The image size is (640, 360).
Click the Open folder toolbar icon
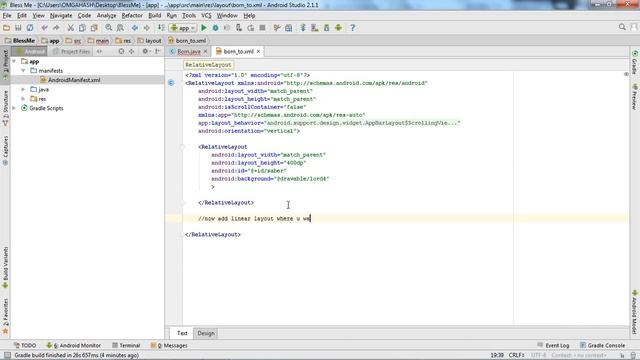coord(7,28)
